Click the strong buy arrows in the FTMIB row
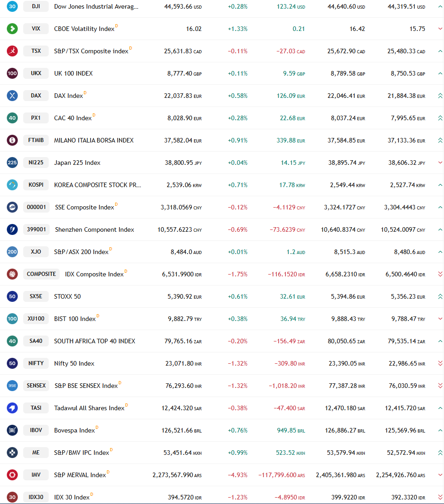Screen dimensions: 444x504 440,140
